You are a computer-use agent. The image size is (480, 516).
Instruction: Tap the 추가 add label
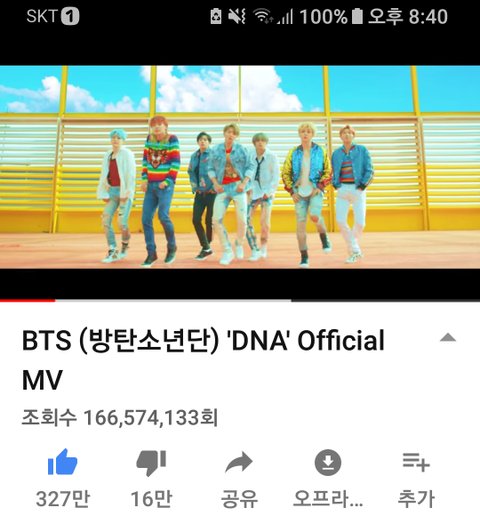(416, 499)
